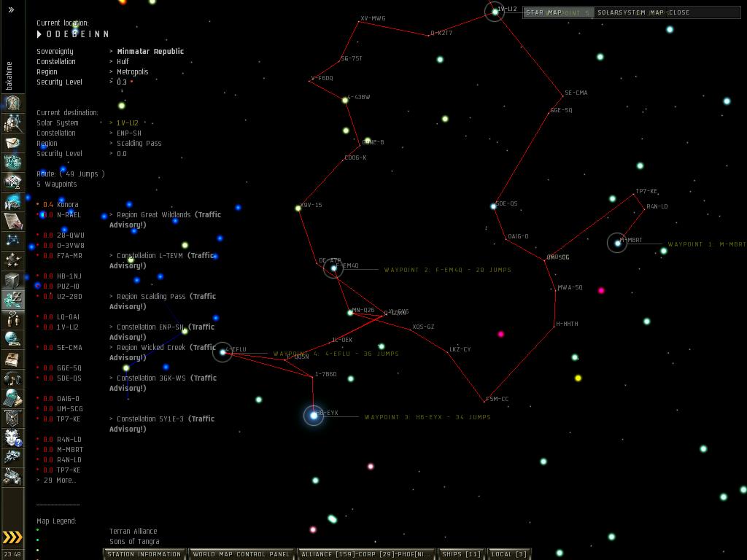Open the Jukebox headphones icon
This screenshot has width=747, height=560.
(x=12, y=378)
